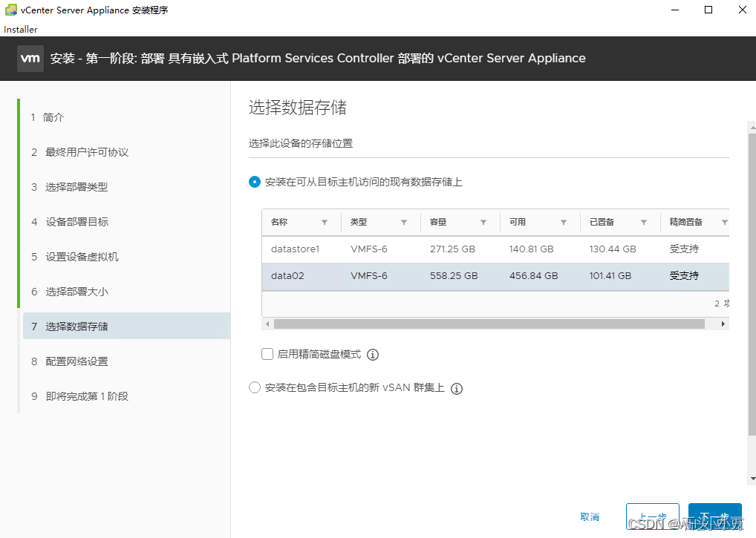The image size is (756, 538).
Task: Maximize the installer window
Action: (708, 10)
